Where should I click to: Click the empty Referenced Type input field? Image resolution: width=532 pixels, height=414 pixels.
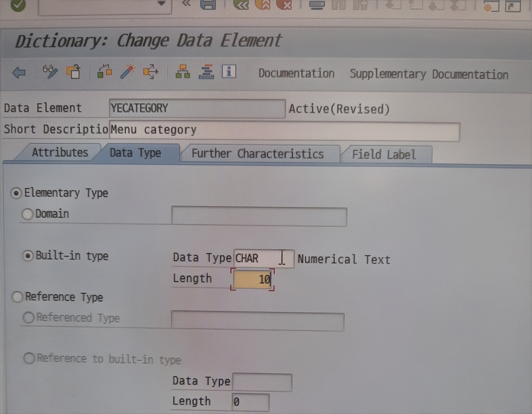coord(258,321)
